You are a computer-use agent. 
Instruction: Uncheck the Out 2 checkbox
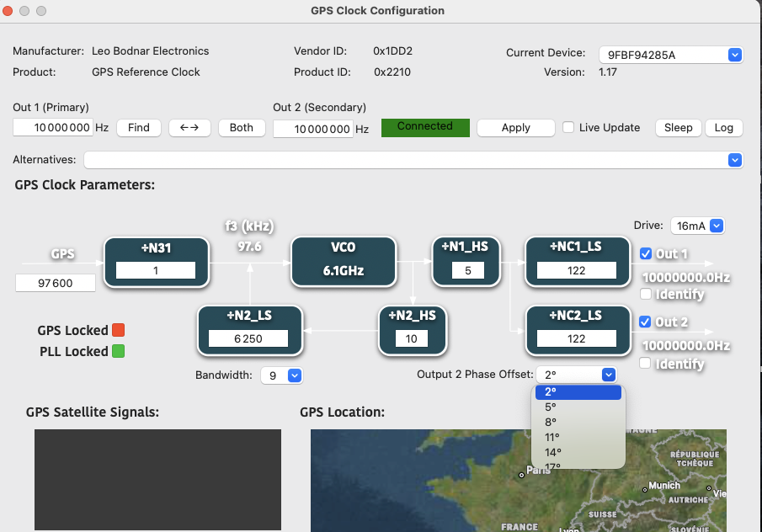click(x=645, y=322)
